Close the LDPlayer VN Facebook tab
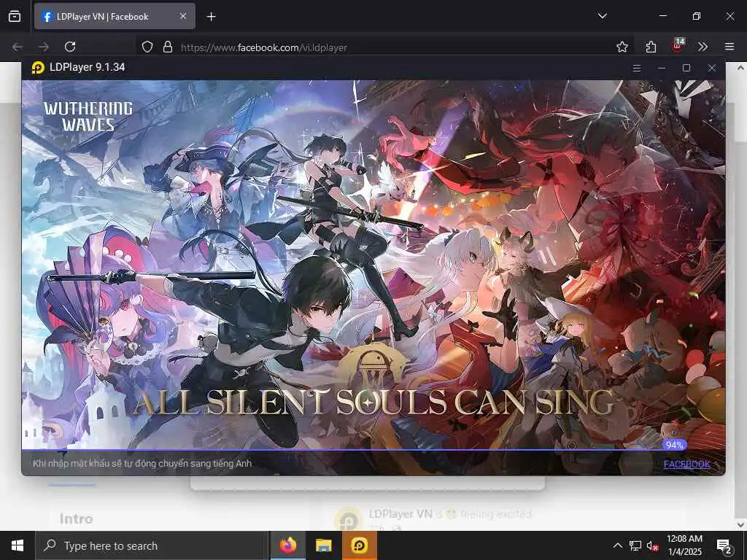This screenshot has width=747, height=560. click(183, 16)
